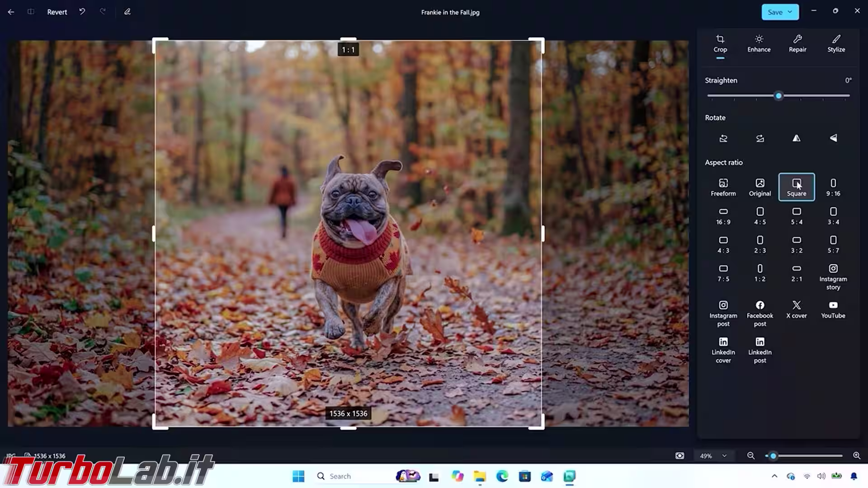Open the 49% zoom dropdown

(713, 456)
